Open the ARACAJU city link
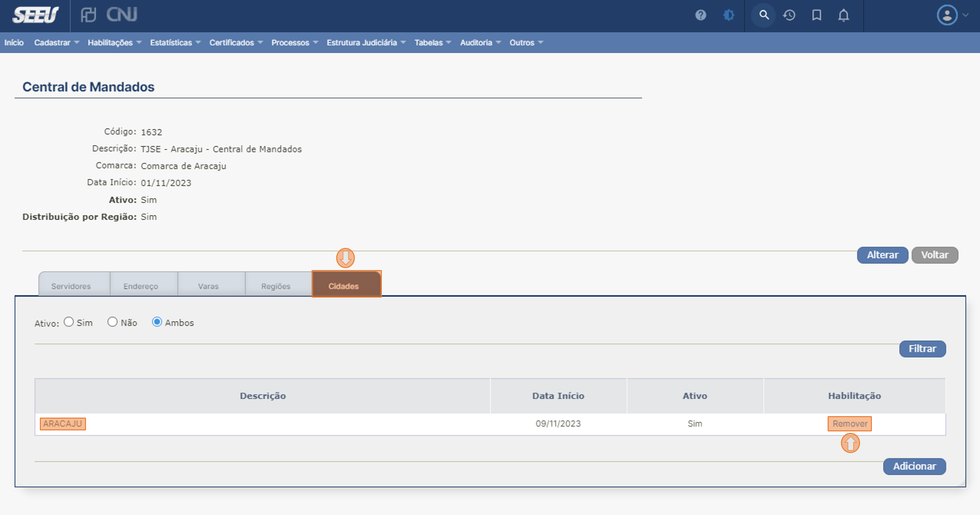 coord(63,424)
